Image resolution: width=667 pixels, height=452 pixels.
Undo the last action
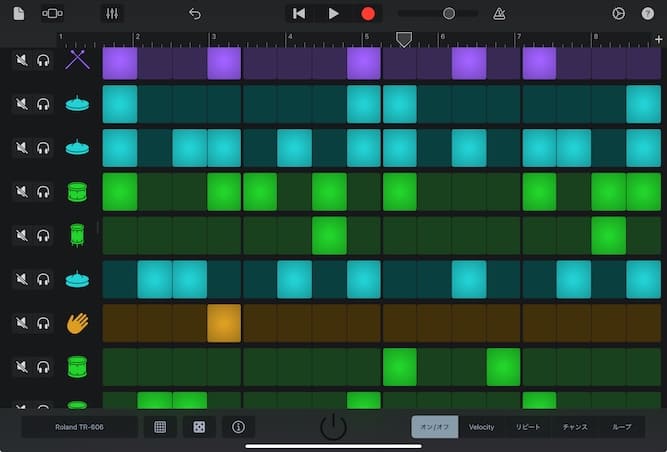coord(195,14)
